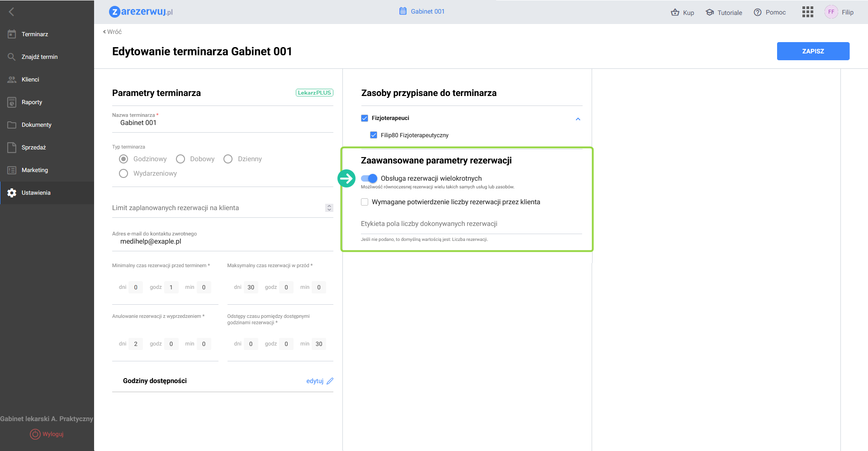Adjust Limit zaplanowanych rezerwacji stepper
This screenshot has width=868, height=451.
[x=329, y=208]
